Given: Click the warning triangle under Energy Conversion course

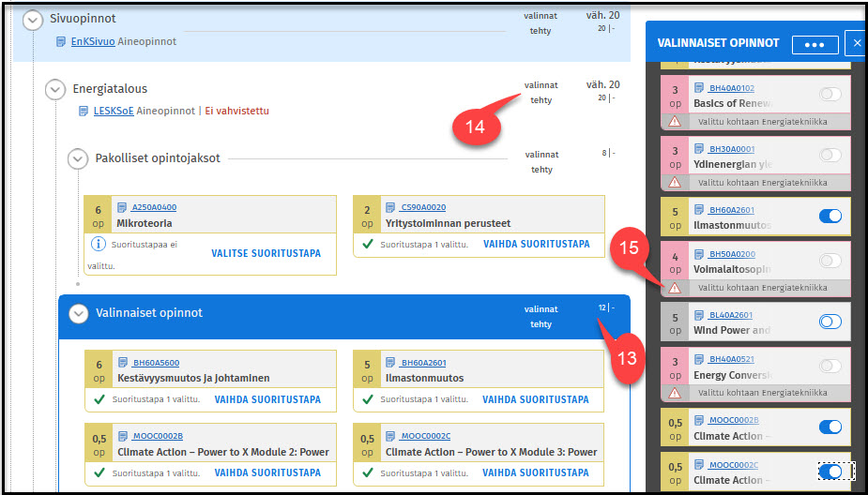Looking at the screenshot, I should point(674,393).
